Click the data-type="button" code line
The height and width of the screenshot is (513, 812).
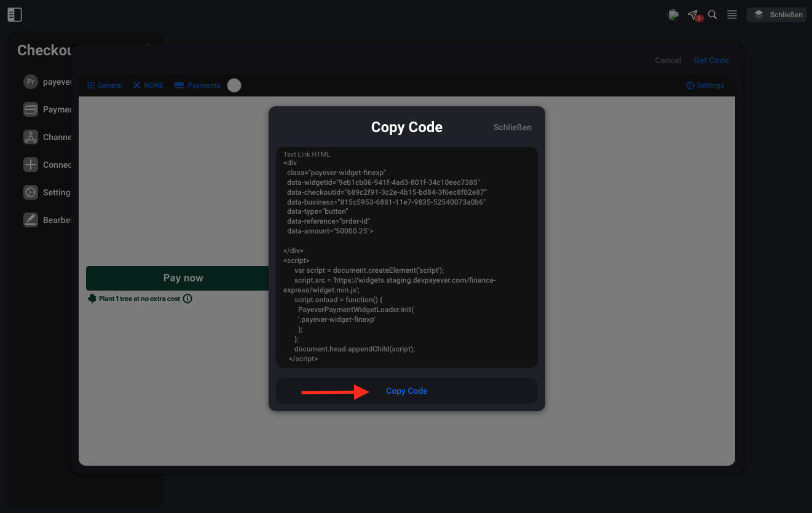pos(317,212)
